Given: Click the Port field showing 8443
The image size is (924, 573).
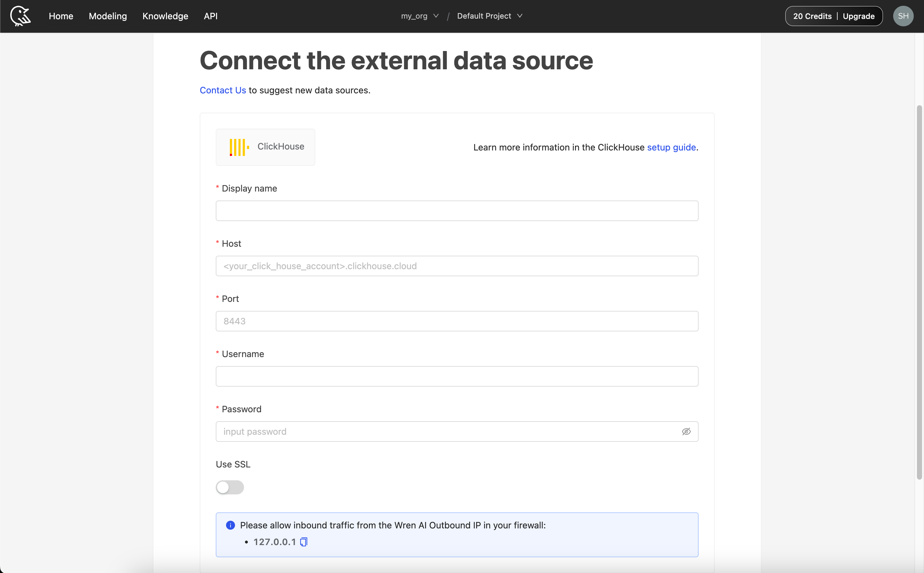Looking at the screenshot, I should point(457,321).
